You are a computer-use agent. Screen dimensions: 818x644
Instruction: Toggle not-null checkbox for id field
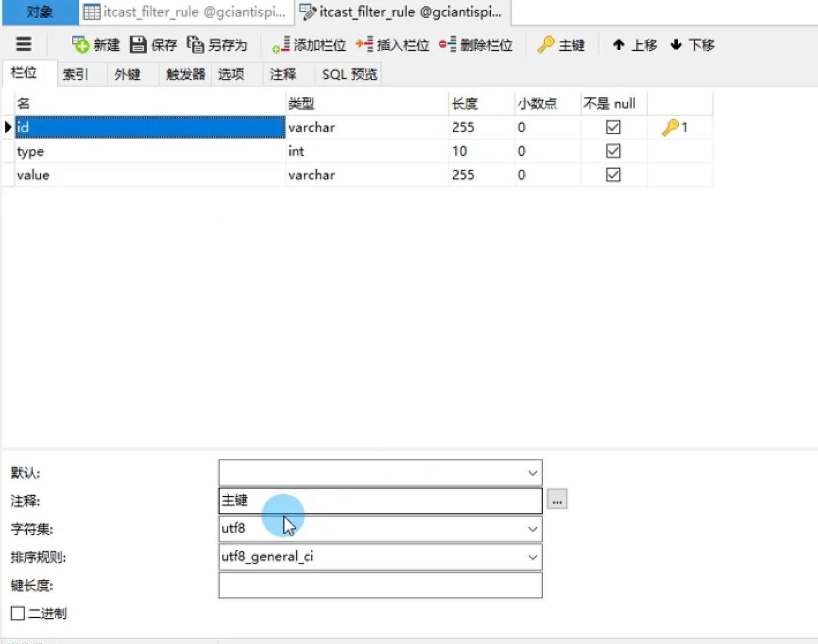pyautogui.click(x=613, y=127)
